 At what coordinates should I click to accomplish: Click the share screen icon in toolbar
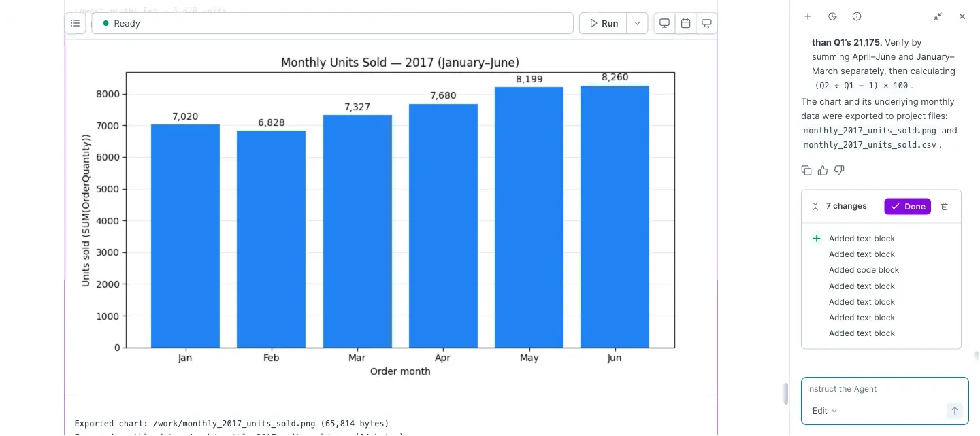[x=707, y=23]
